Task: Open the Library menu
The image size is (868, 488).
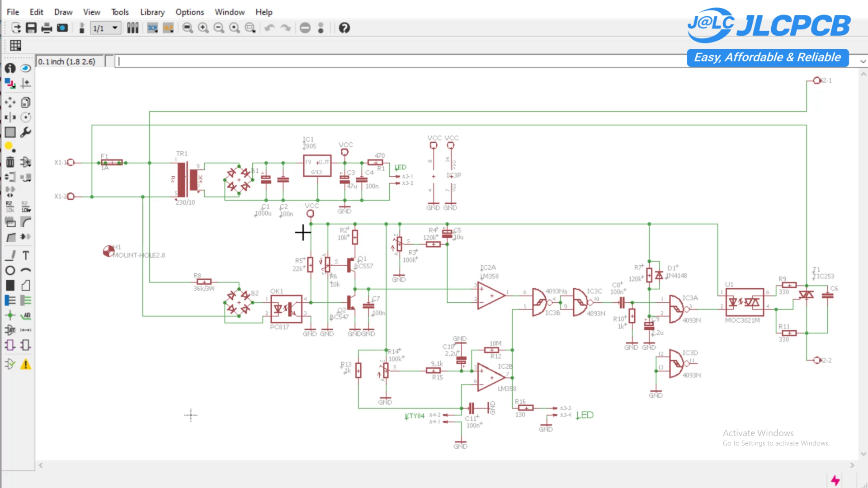Action: [x=152, y=12]
